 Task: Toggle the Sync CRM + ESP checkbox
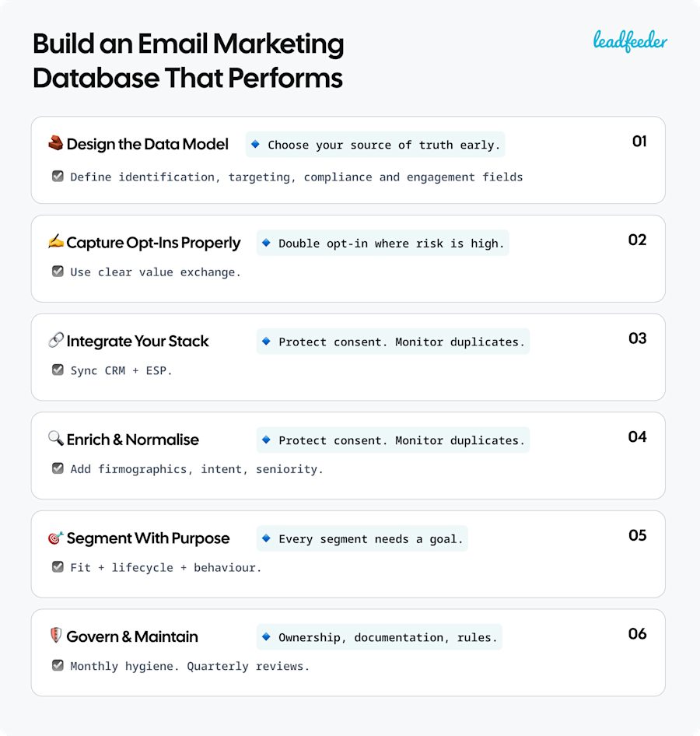[58, 370]
